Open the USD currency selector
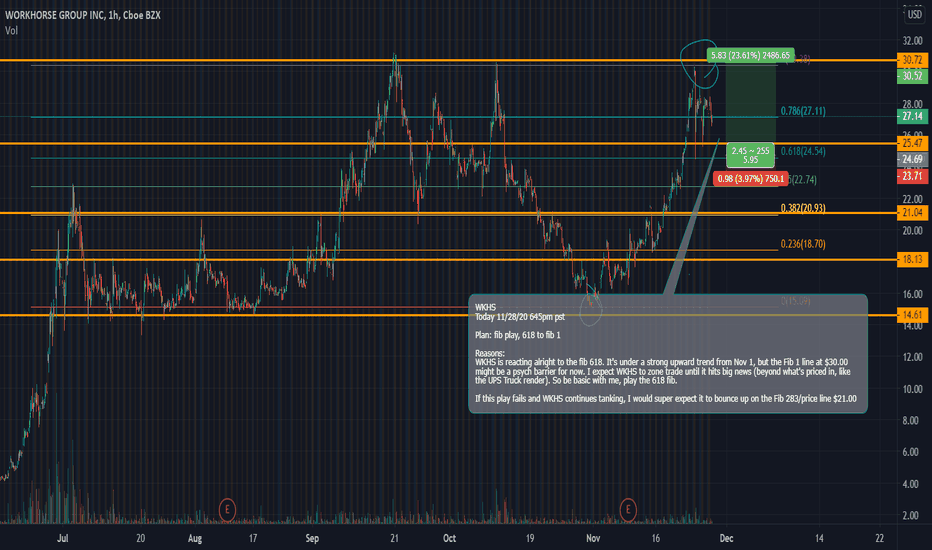The width and height of the screenshot is (932, 550). tap(914, 14)
